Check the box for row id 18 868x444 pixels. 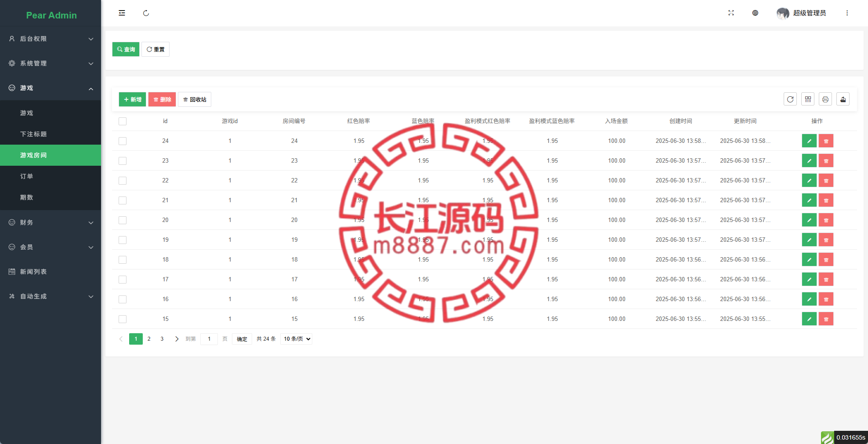[x=123, y=260]
